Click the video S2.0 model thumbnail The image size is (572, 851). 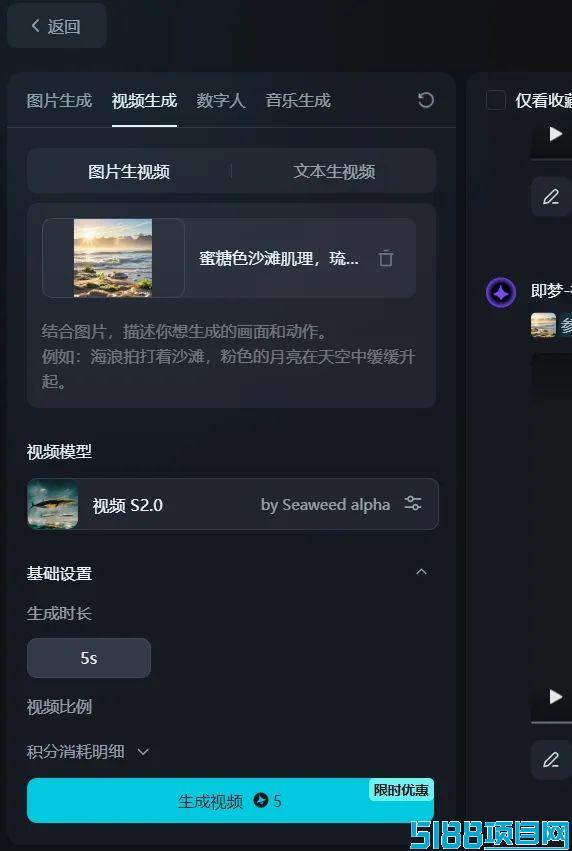coord(53,504)
